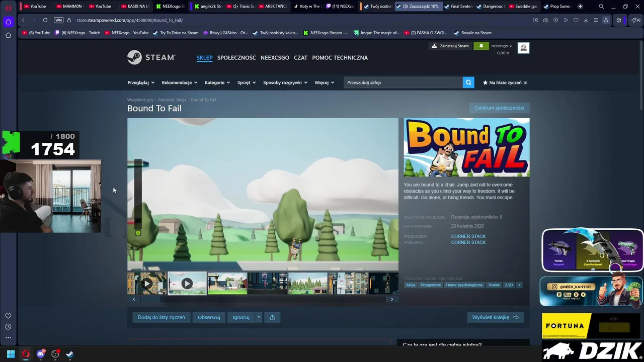Click the Przygodowe tag

point(431,285)
